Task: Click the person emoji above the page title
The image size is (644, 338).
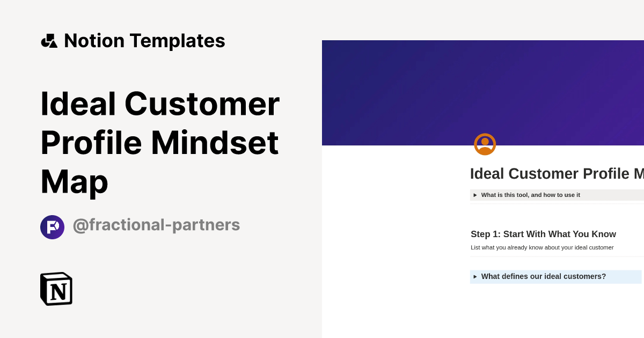Action: point(485,144)
